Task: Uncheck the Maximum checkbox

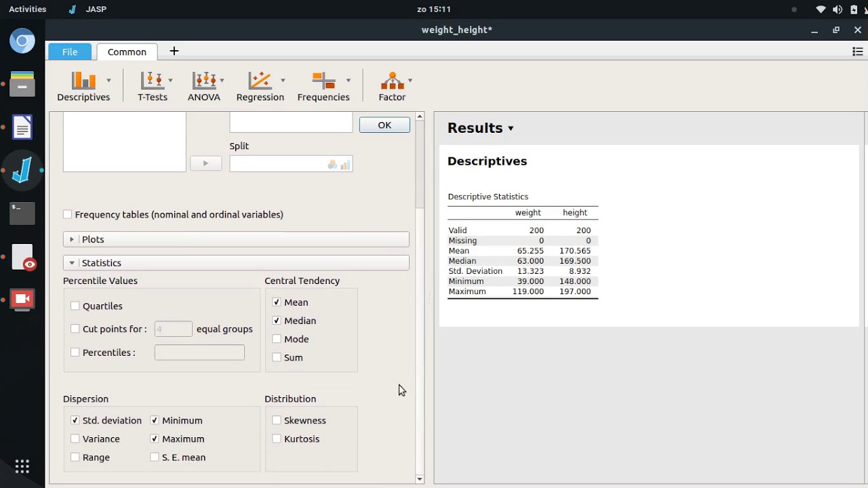Action: click(x=155, y=439)
